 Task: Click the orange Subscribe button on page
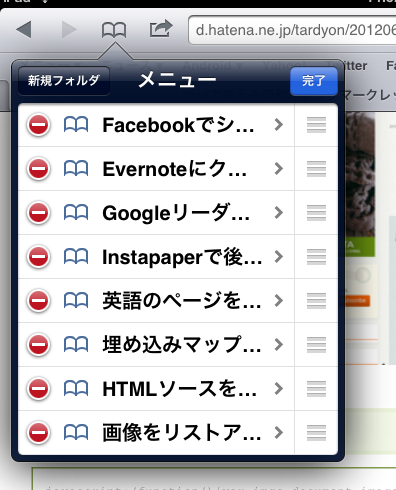[x=357, y=301]
